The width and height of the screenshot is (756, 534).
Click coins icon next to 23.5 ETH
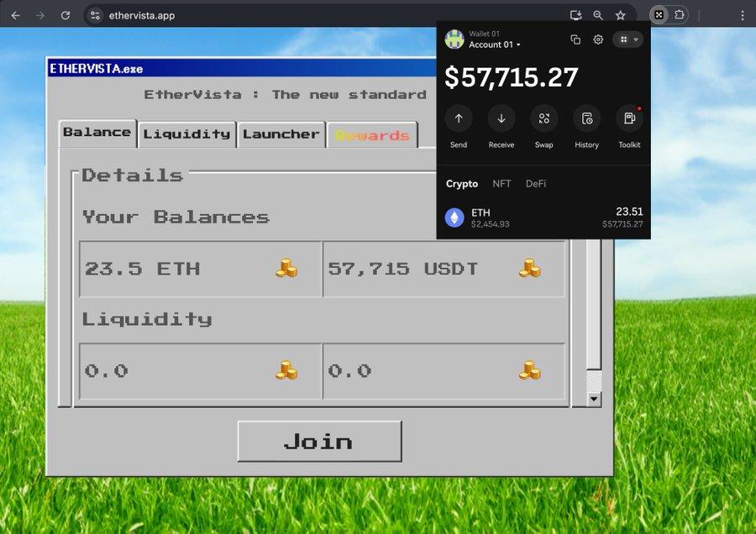pyautogui.click(x=286, y=269)
